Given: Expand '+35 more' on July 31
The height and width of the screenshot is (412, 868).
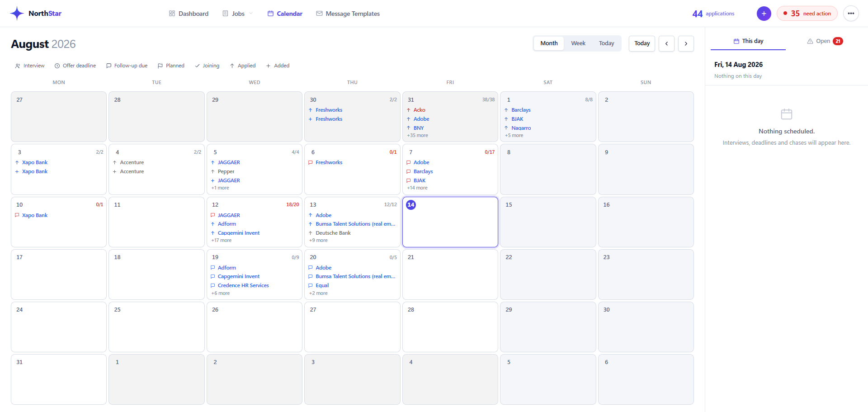Looking at the screenshot, I should click(417, 135).
